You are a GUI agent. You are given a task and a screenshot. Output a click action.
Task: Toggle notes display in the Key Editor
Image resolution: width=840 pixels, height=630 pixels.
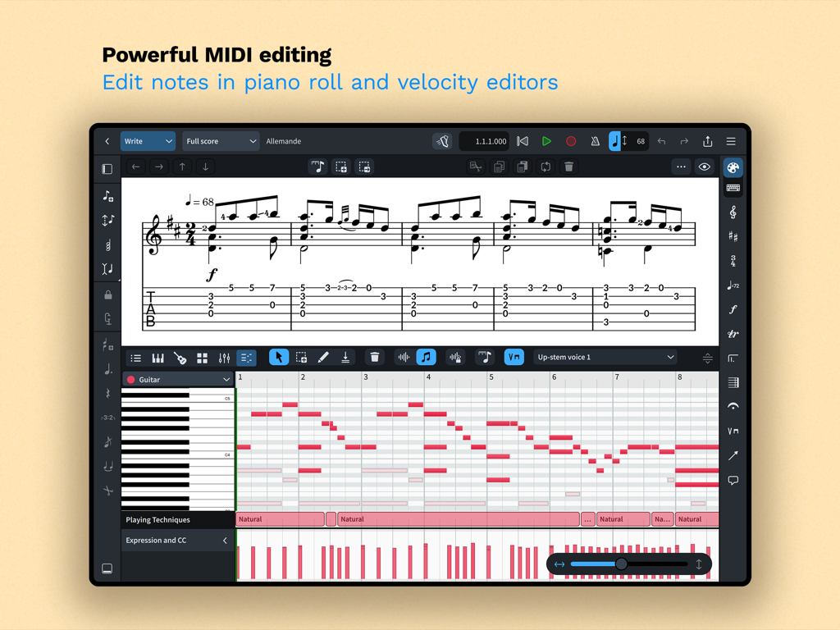[426, 358]
